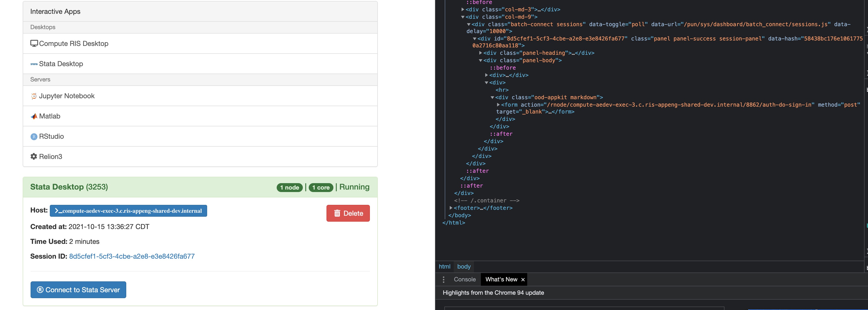Viewport: 868px width, 310px height.
Task: Collapse the col-md-9 div node
Action: click(x=463, y=17)
